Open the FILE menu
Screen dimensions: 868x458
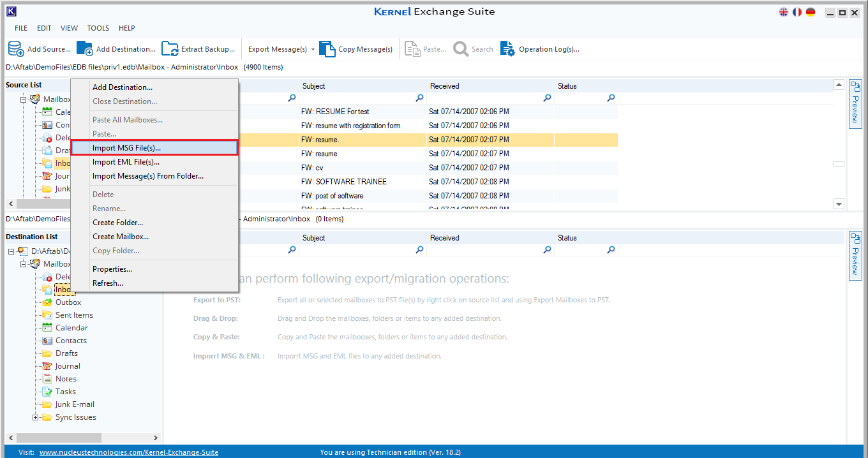[21, 28]
